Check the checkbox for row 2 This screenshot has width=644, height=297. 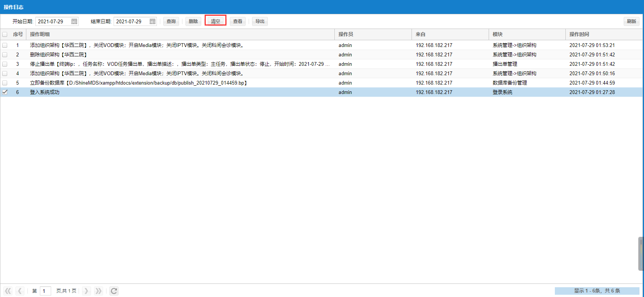5,55
